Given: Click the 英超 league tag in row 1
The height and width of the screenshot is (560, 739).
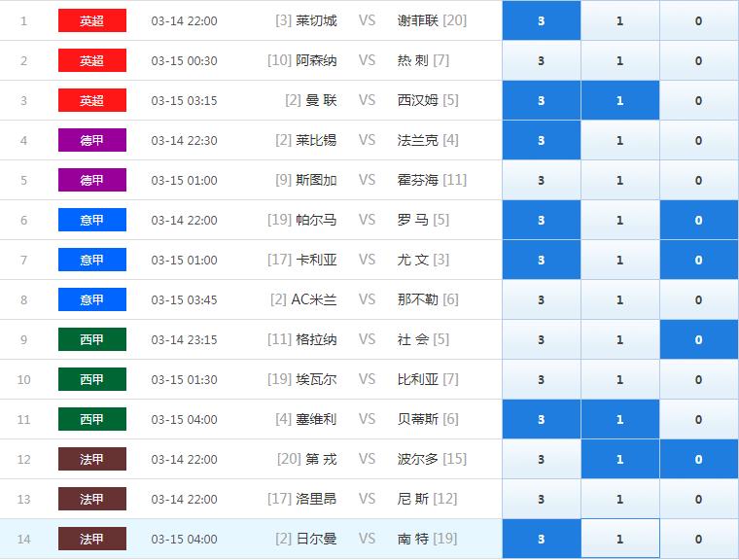Looking at the screenshot, I should (x=92, y=20).
